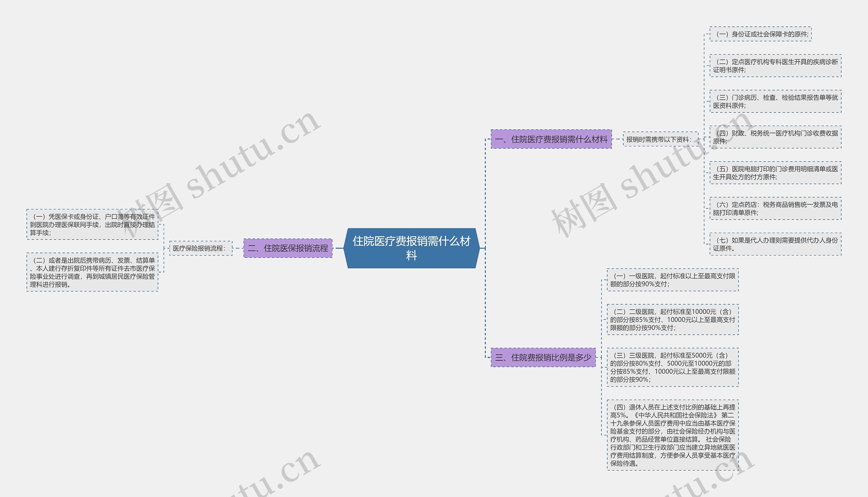Select the 一级医院 90%支付 node
This screenshot has width=868, height=497.
point(673,280)
